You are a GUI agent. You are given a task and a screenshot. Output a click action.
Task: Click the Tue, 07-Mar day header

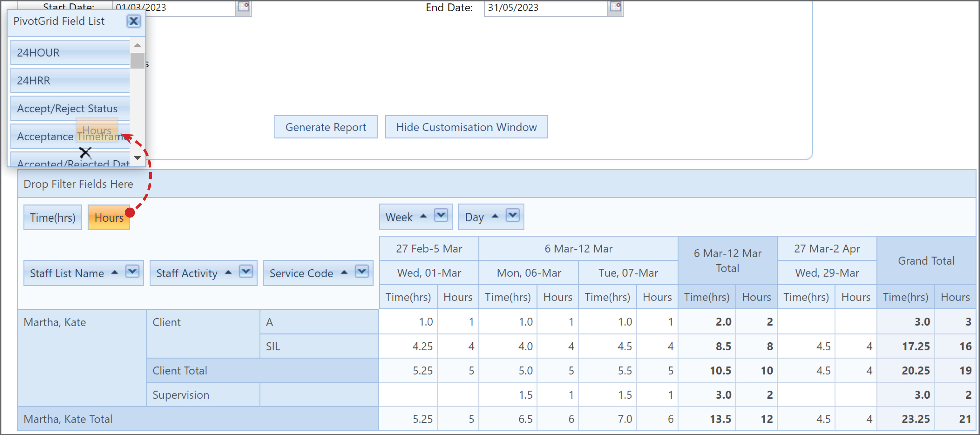tap(628, 273)
